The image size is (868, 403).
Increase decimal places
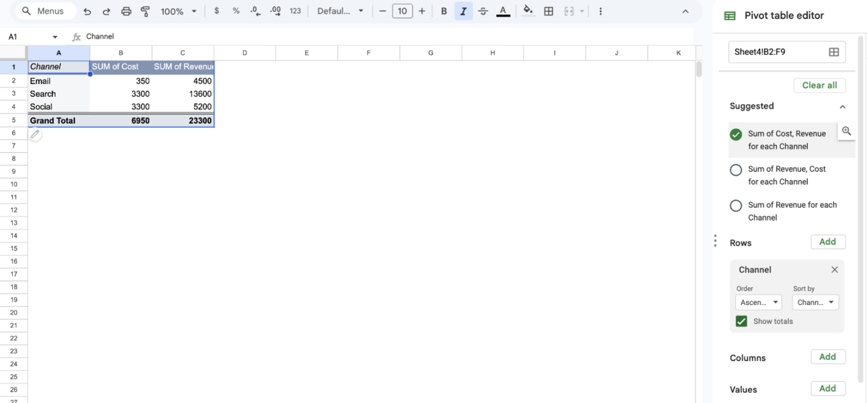(276, 11)
